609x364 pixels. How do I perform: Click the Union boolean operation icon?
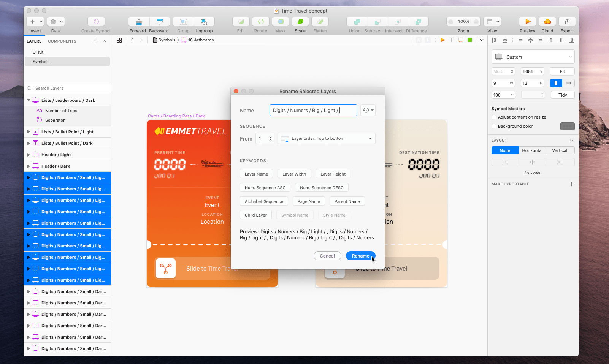(355, 22)
